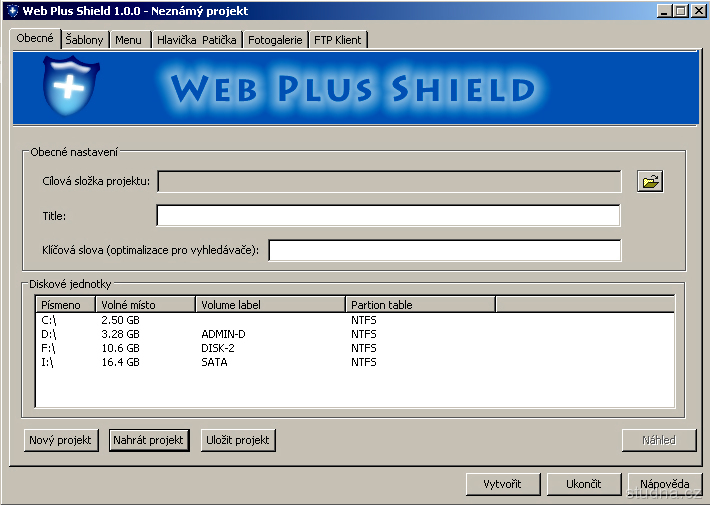The image size is (710, 505).
Task: Click the 10.6 GB free space value
Action: [x=120, y=348]
